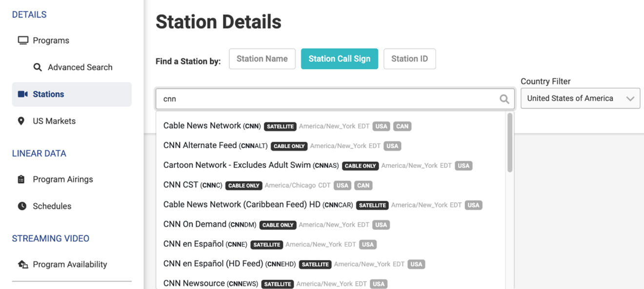Open US Markets from the sidebar

tap(54, 121)
